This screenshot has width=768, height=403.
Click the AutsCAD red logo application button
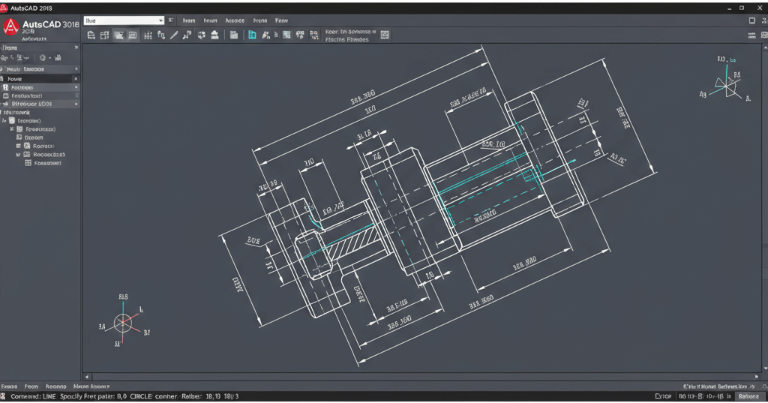coord(11,27)
